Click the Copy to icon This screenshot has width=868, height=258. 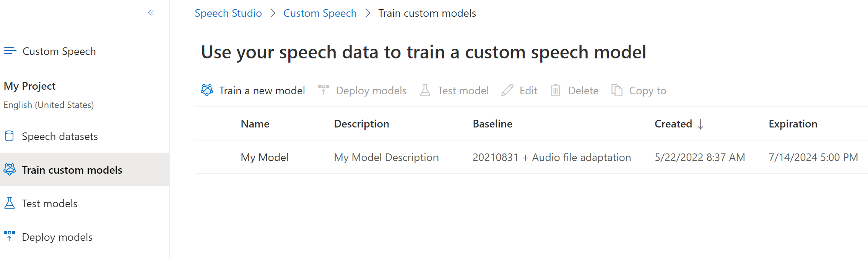(x=617, y=90)
